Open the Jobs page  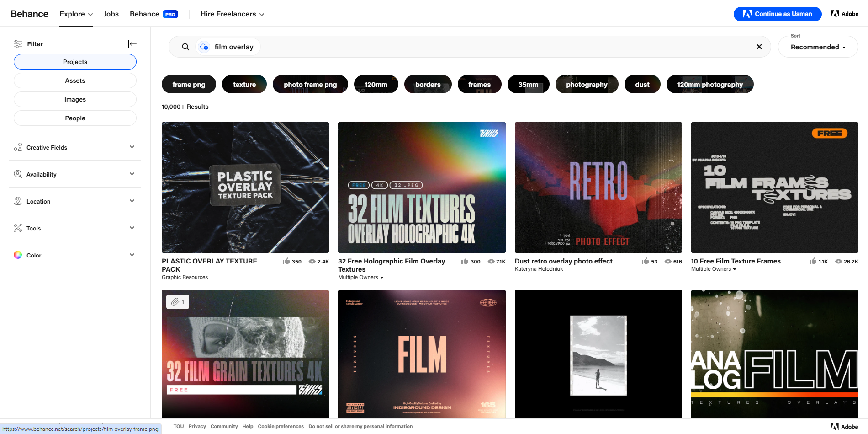pyautogui.click(x=111, y=14)
